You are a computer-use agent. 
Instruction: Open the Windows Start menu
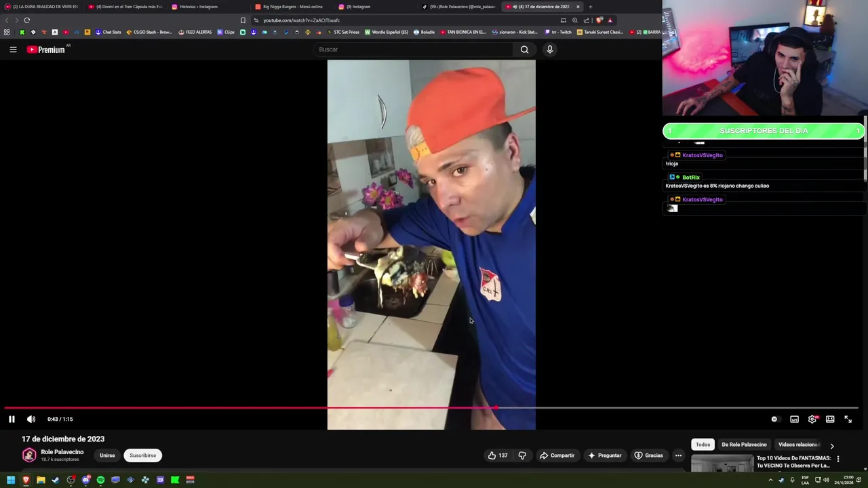11,480
